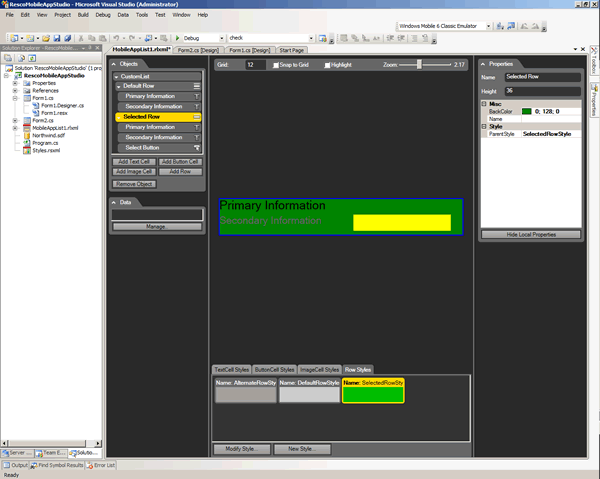Screen dimensions: 600x479
Task: Click the Zoom slider handle
Action: (x=419, y=64)
